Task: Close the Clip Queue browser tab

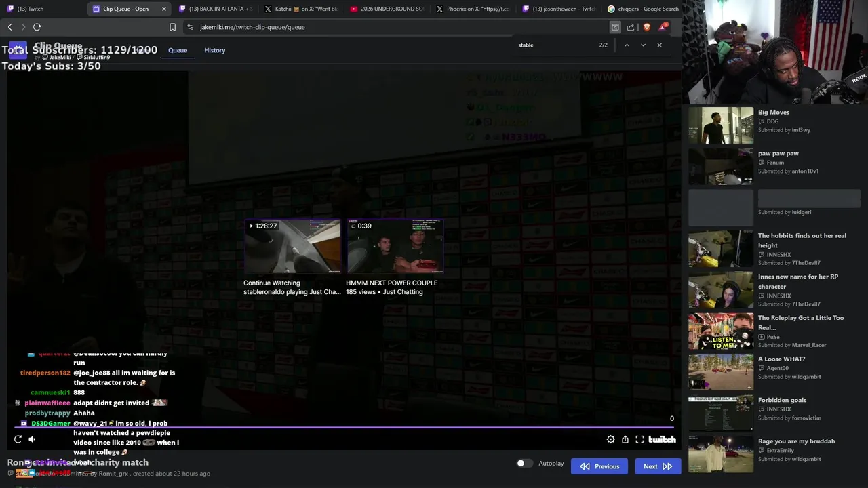Action: [x=163, y=9]
